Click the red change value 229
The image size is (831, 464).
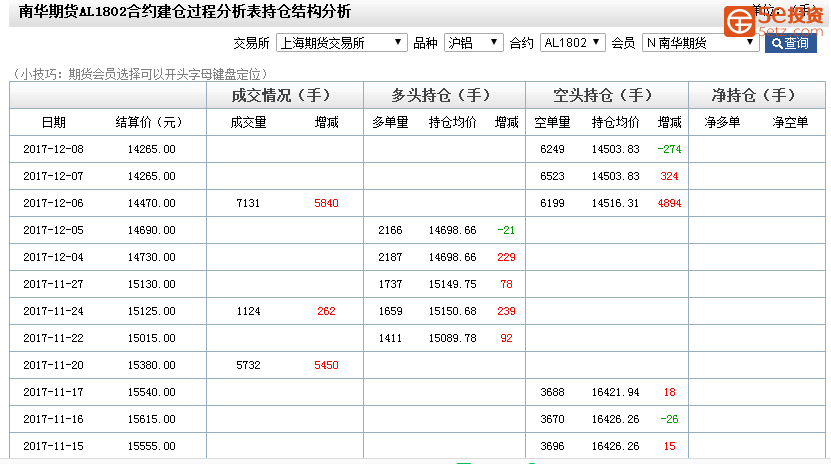[x=506, y=257]
